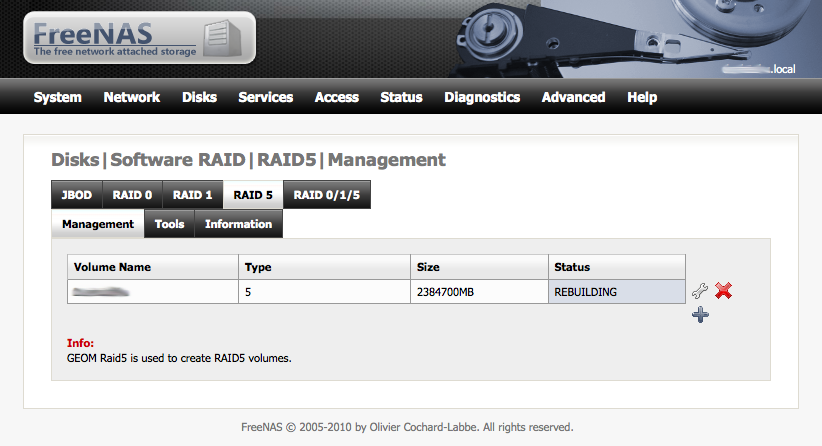This screenshot has width=822, height=446.
Task: Click the REBUILDING status cell
Action: click(x=617, y=292)
